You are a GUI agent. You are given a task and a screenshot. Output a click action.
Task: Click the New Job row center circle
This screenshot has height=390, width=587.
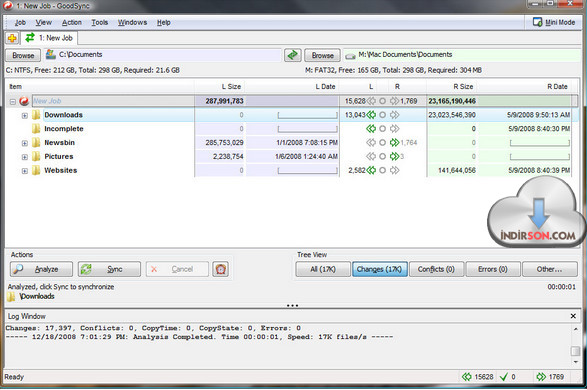[x=382, y=101]
